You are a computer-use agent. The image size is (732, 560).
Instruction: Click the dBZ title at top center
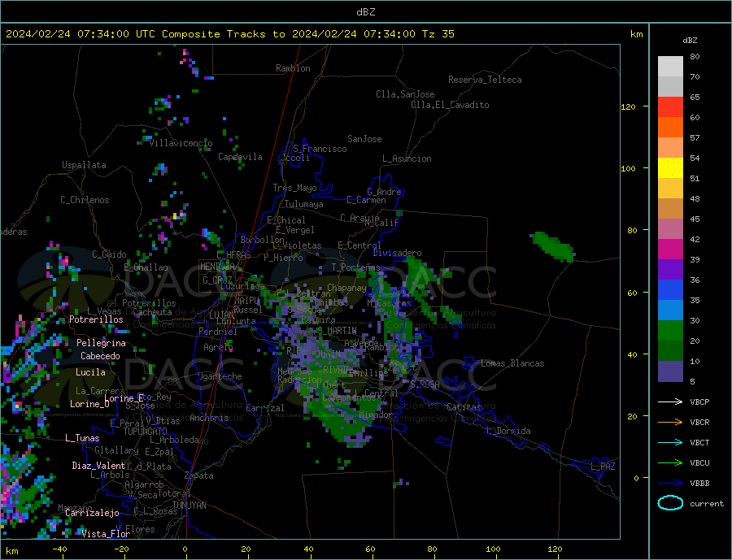[x=365, y=12]
